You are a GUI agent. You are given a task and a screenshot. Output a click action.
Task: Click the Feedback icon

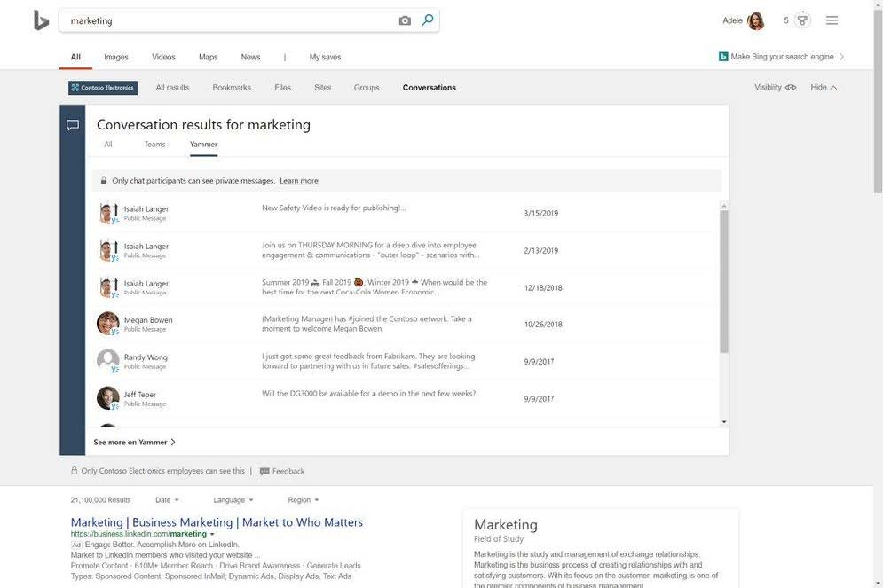pos(264,472)
